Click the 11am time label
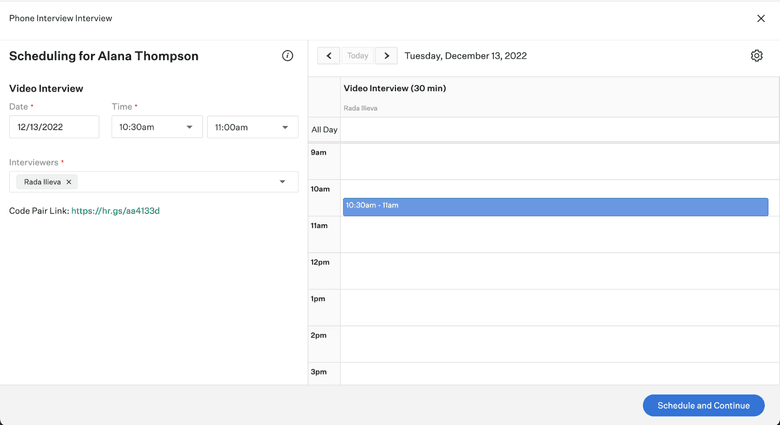Viewport: 780px width, 425px height. point(319,225)
